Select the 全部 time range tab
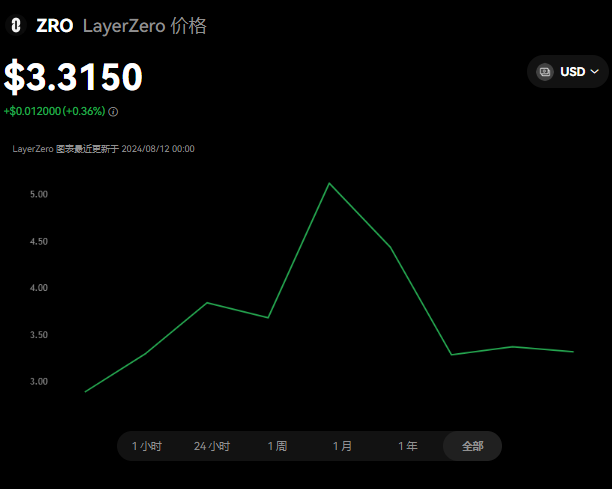612x489 pixels. pos(472,446)
